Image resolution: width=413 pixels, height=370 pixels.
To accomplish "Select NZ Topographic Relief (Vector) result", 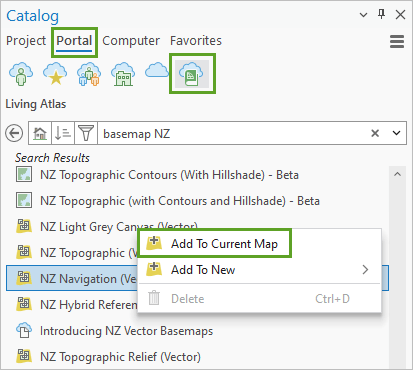I will point(120,357).
